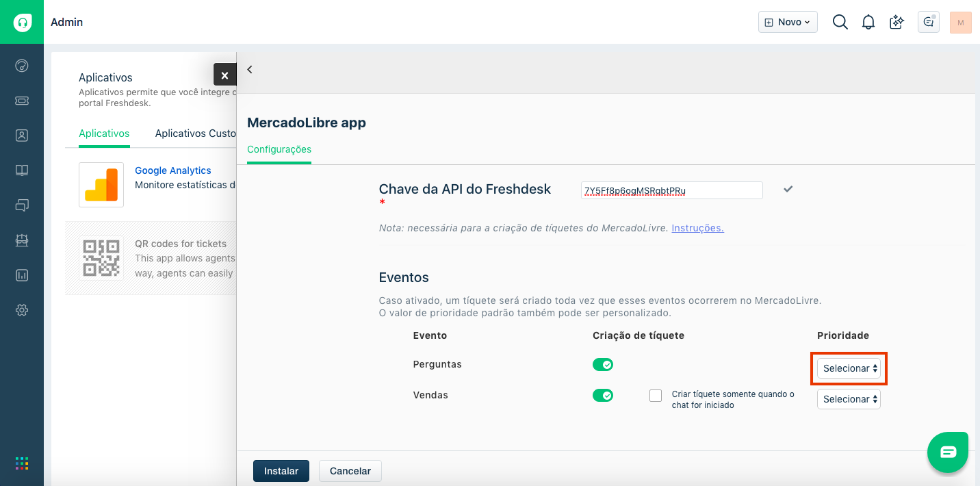980x486 pixels.
Task: Open the chat status icon in header
Action: (929, 22)
